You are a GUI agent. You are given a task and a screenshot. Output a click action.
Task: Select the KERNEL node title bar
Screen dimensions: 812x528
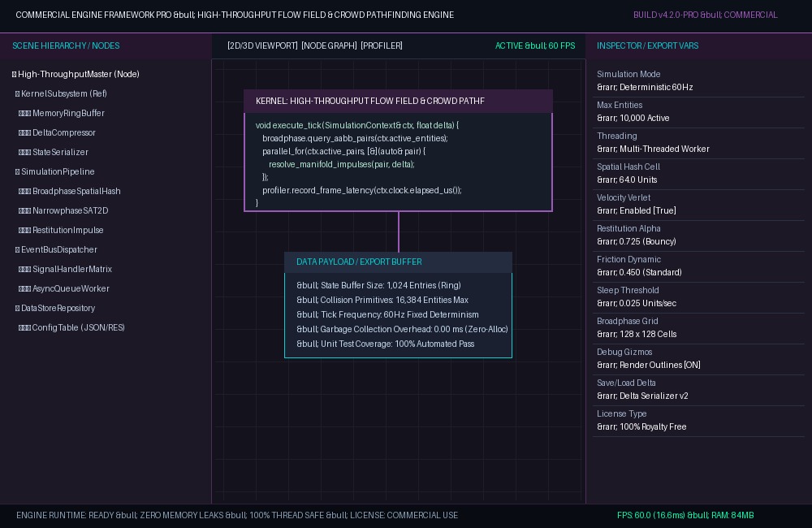[x=398, y=101]
